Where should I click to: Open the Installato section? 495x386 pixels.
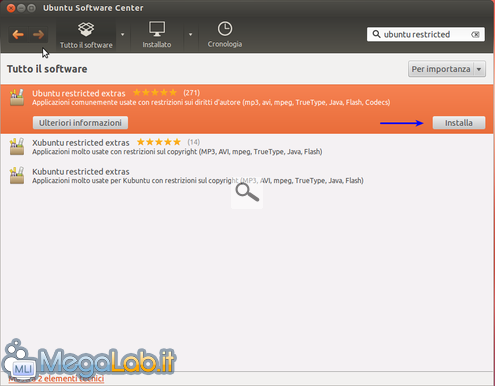(x=157, y=35)
